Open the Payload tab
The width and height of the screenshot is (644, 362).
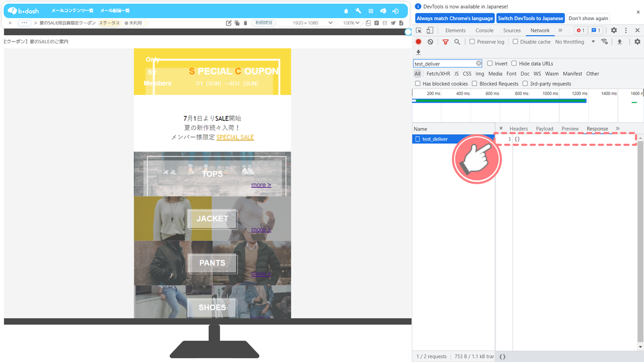coord(544,129)
